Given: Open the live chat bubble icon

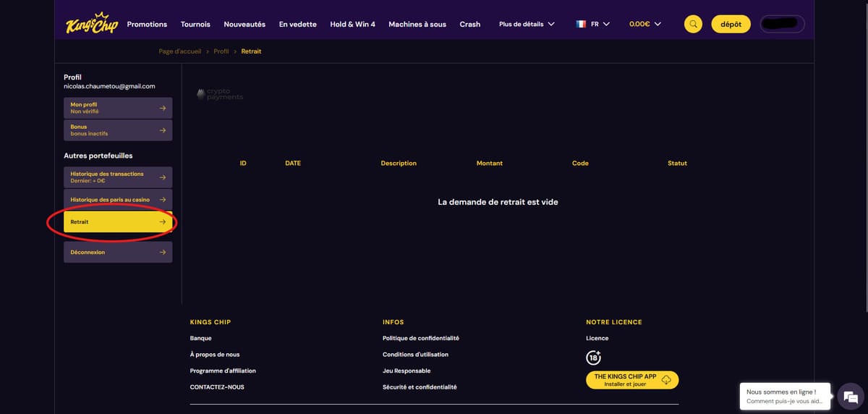Looking at the screenshot, I should [x=850, y=397].
